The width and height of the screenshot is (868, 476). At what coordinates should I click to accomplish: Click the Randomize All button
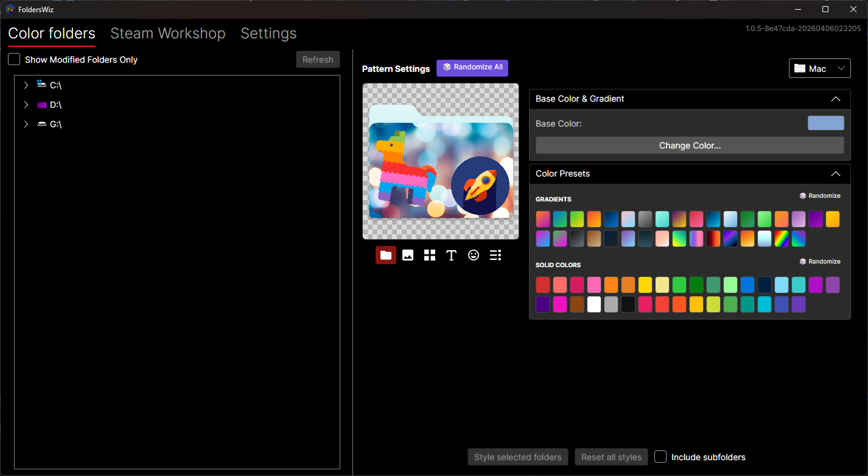point(472,68)
